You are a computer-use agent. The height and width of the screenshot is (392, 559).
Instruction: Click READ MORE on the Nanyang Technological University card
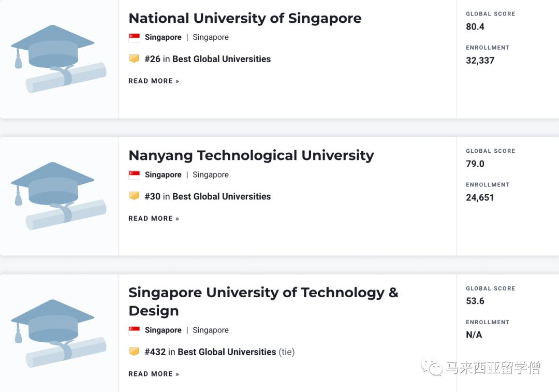pos(153,218)
